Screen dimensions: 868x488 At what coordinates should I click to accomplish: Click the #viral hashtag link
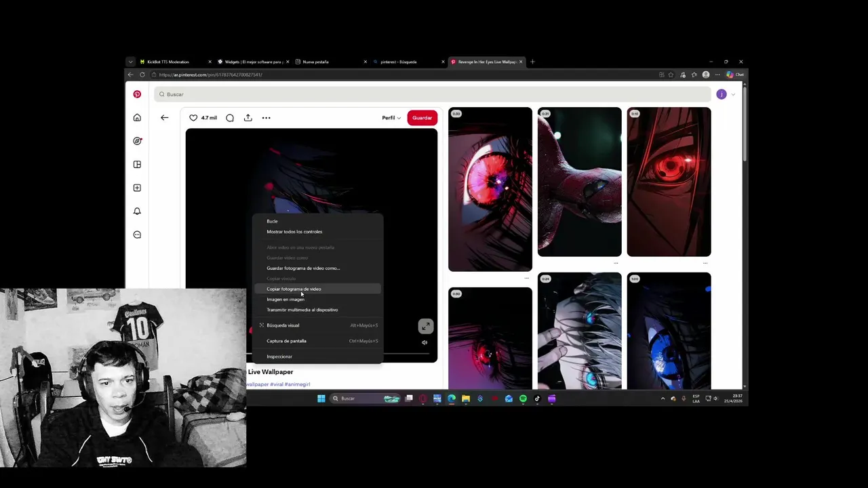click(x=277, y=384)
